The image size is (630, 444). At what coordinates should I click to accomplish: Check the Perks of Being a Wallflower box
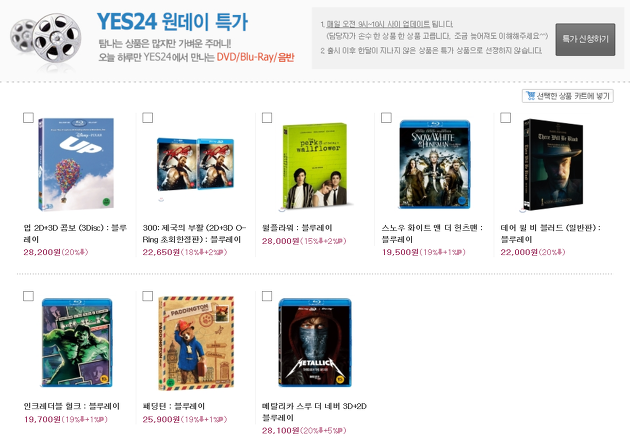[267, 118]
